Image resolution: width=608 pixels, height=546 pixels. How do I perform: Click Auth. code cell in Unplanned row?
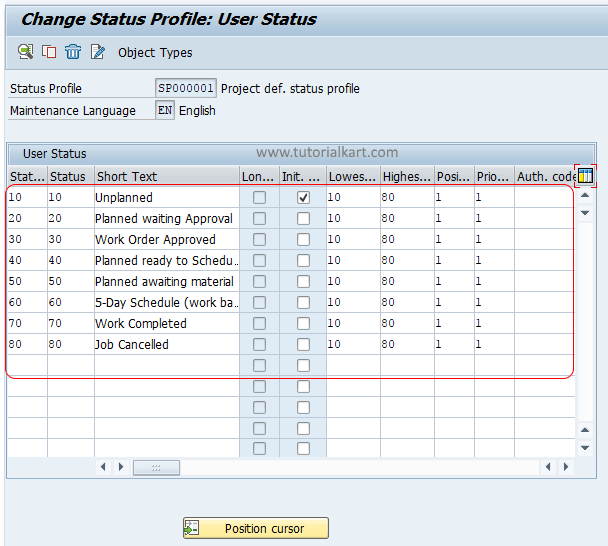tap(544, 197)
